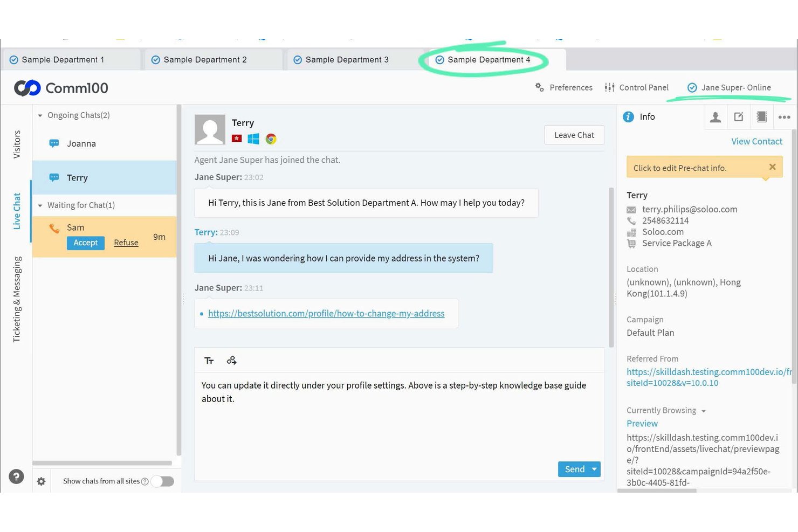Open the Visitors side tab
Image resolution: width=798 pixels, height=532 pixels.
click(x=17, y=144)
